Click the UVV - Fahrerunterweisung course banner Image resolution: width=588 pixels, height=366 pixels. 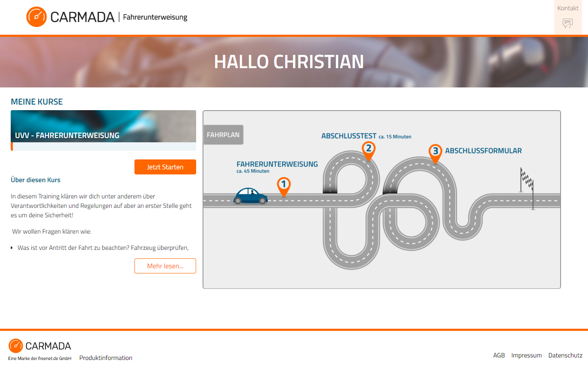click(x=103, y=126)
